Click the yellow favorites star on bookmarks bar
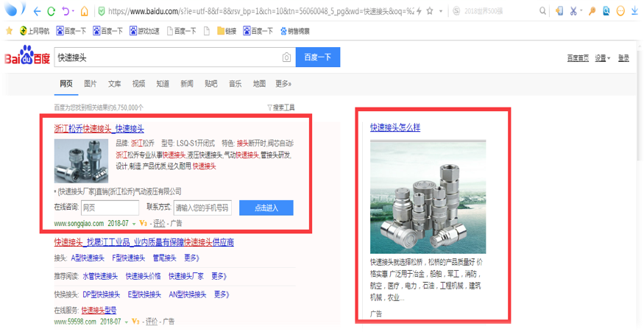The width and height of the screenshot is (644, 332). tap(9, 31)
